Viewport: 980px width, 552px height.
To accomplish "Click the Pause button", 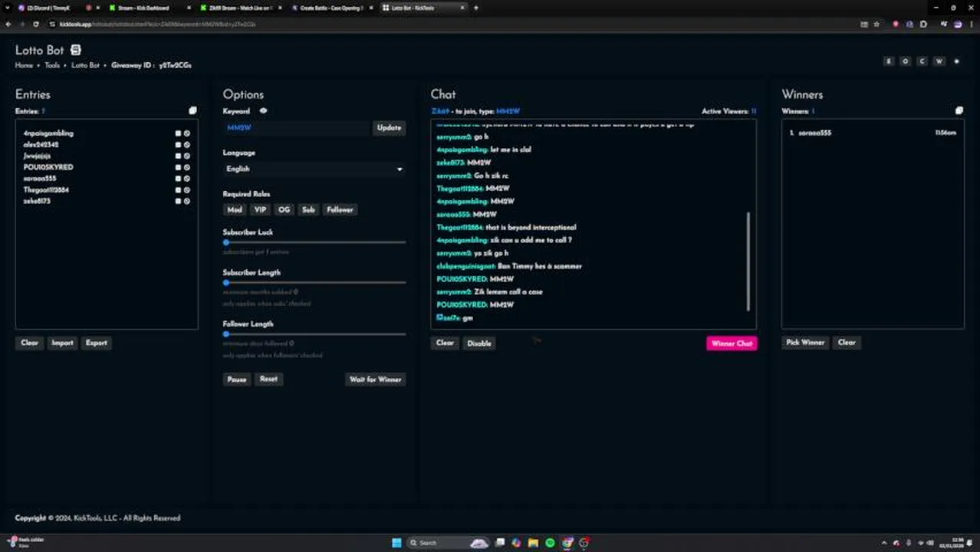I will click(237, 379).
